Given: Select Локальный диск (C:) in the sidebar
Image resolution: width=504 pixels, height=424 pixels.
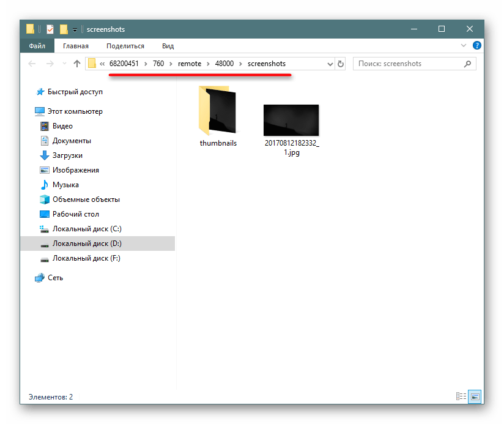Looking at the screenshot, I should [86, 229].
